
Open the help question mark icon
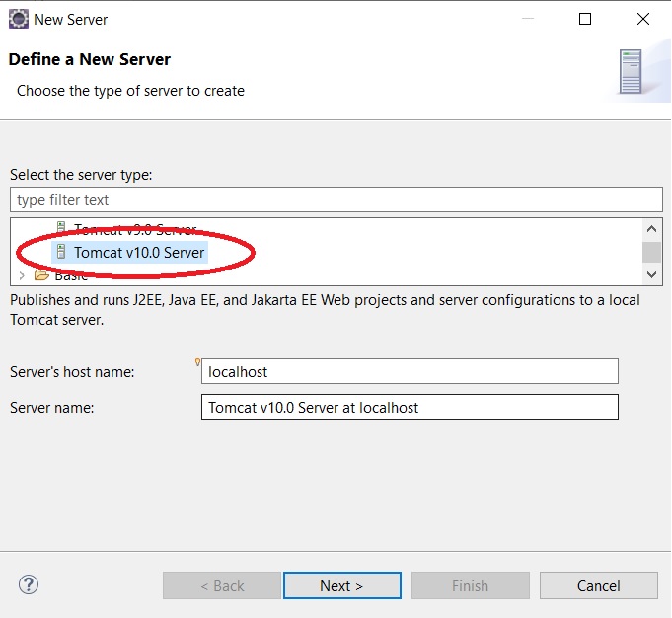(x=29, y=584)
